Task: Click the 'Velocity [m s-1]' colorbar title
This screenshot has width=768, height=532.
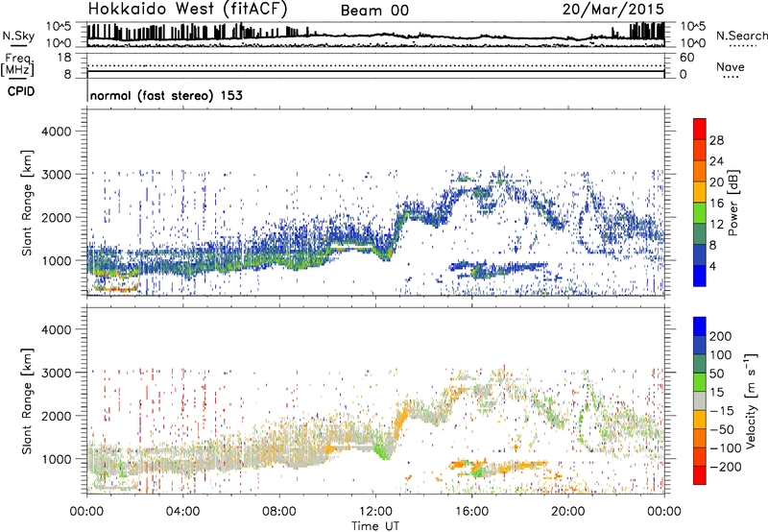Action: tap(751, 401)
